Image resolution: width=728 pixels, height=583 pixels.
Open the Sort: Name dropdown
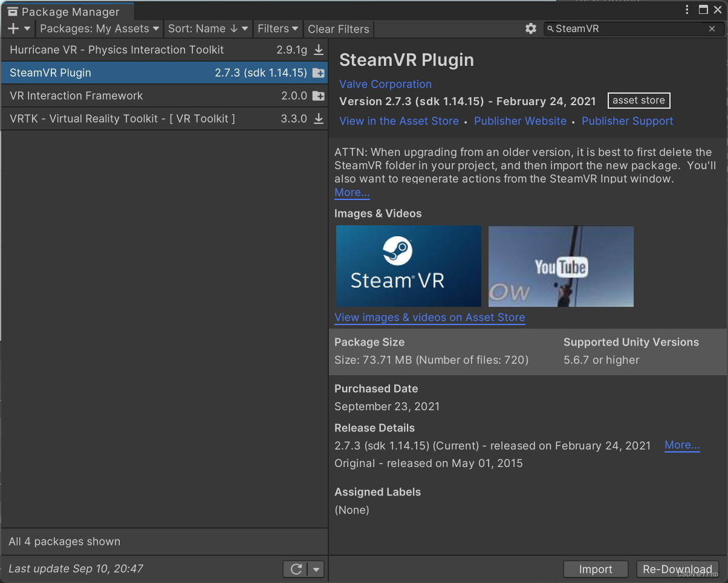click(208, 28)
